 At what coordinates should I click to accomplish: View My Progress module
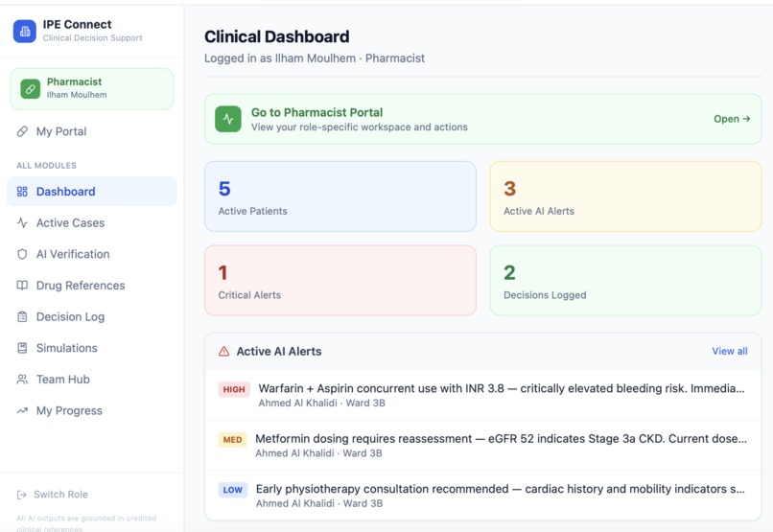[92, 410]
